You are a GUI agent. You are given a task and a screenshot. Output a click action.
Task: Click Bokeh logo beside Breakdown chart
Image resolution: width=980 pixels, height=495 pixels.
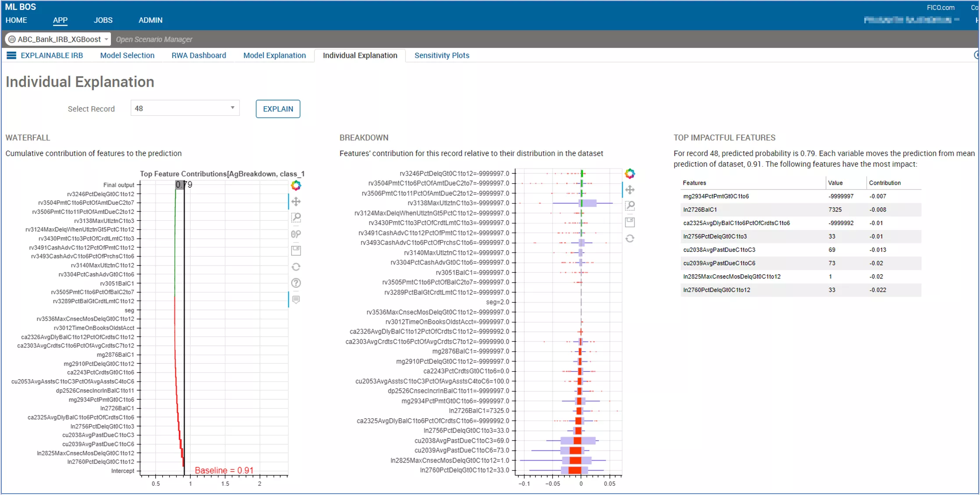point(630,174)
